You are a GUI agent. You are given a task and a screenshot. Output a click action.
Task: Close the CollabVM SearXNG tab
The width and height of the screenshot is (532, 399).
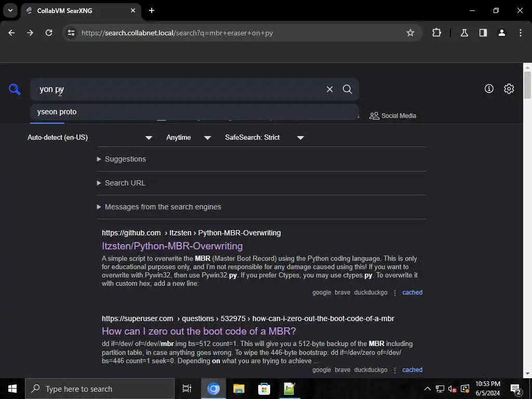(x=133, y=10)
